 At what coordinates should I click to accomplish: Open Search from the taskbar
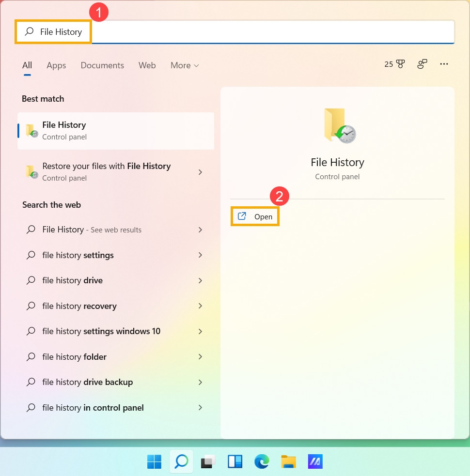[181, 461]
